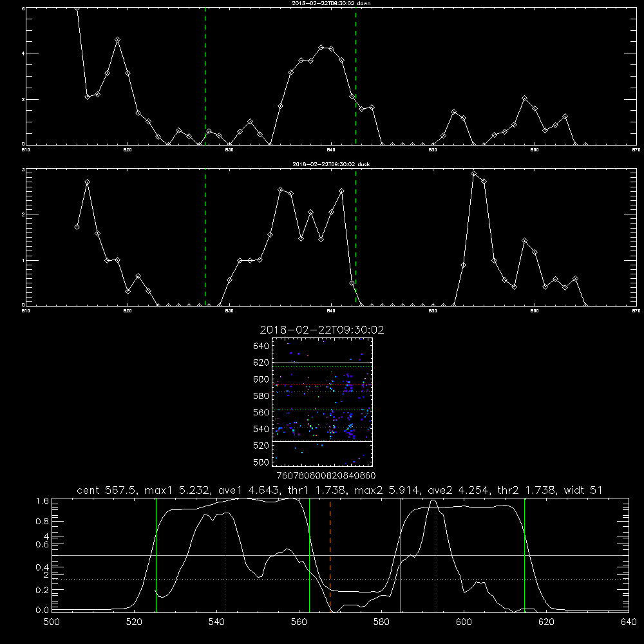Screen dimensions: 644x644
Task: Click the orange dashed center line in bottom plot
Action: [330, 554]
